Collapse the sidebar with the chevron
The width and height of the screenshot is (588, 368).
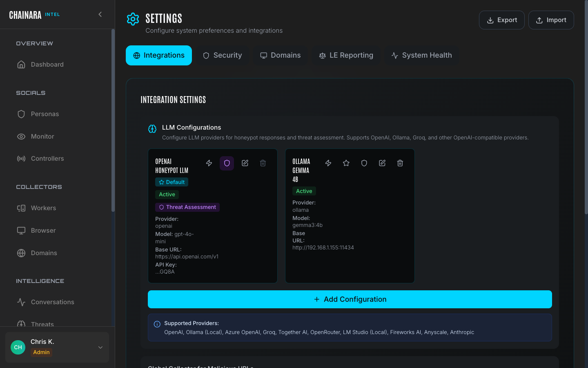100,14
